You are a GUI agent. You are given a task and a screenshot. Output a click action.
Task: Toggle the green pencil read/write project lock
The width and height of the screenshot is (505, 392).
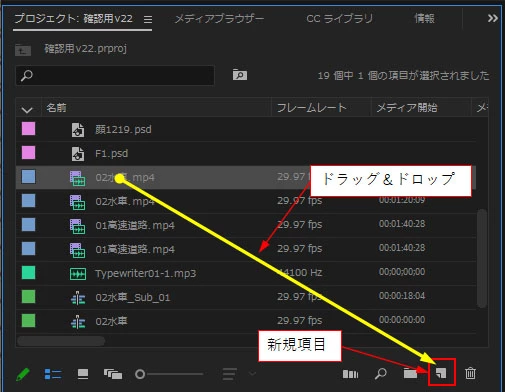[23, 374]
